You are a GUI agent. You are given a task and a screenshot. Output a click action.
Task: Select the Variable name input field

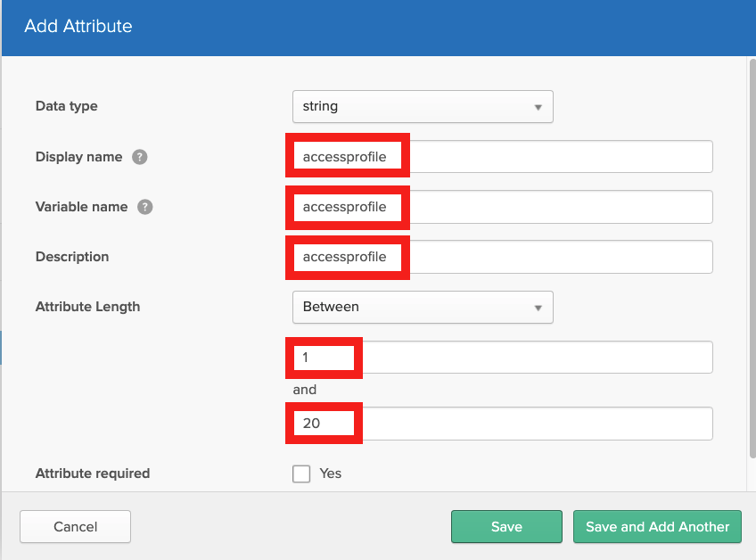[499, 206]
